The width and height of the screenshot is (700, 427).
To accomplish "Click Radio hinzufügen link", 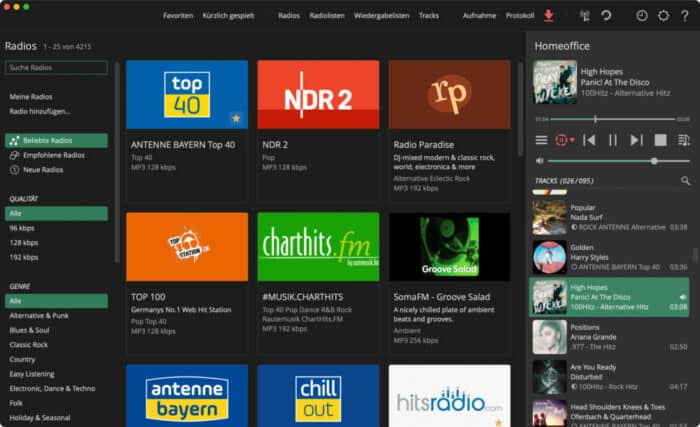I will click(40, 111).
